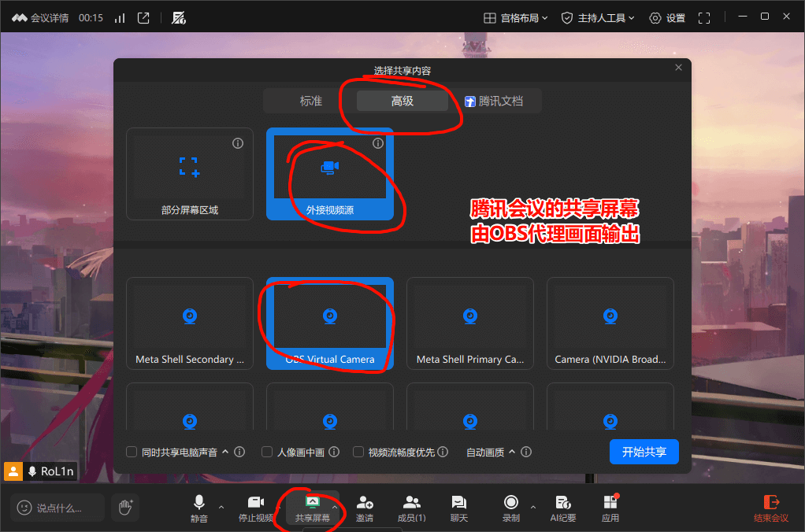The width and height of the screenshot is (805, 532).
Task: Open the 宫格布局 layout dropdown
Action: pyautogui.click(x=516, y=18)
